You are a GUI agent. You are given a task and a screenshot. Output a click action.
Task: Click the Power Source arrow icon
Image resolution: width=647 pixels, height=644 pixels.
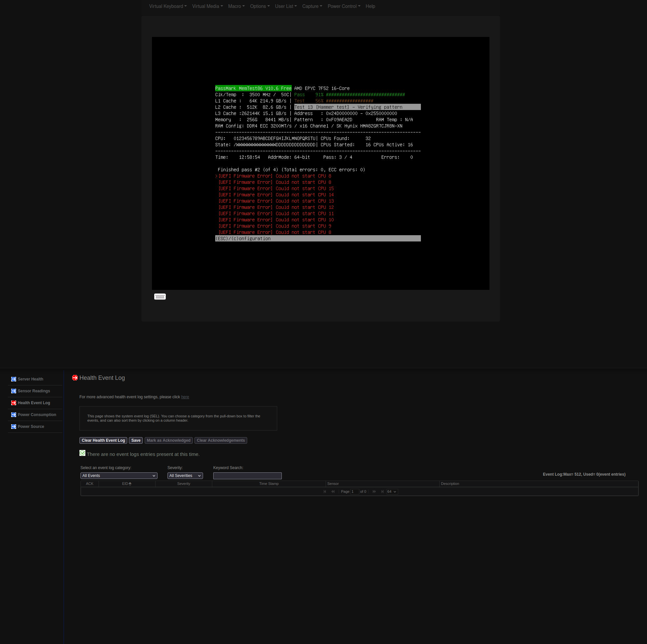point(14,427)
